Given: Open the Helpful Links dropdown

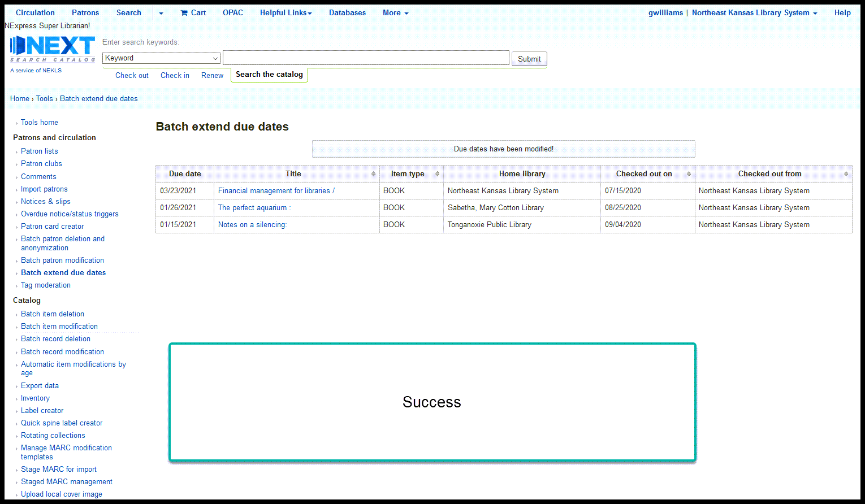Looking at the screenshot, I should (x=286, y=12).
